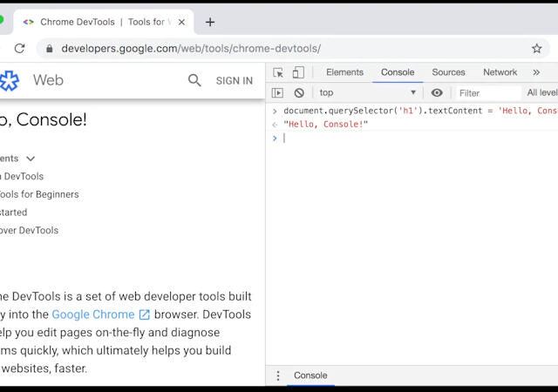Expand the Contents section chevron

pos(31,159)
